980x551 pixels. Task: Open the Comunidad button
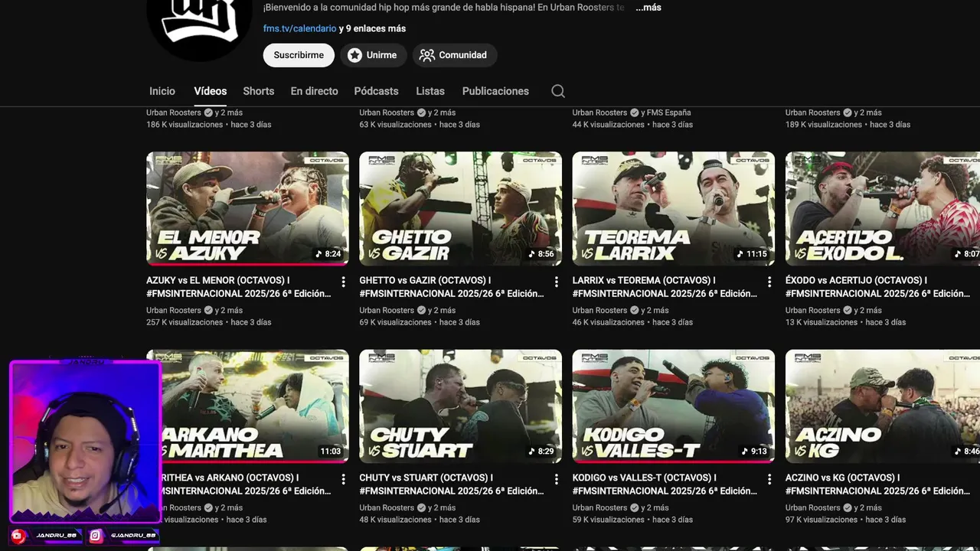pyautogui.click(x=455, y=55)
